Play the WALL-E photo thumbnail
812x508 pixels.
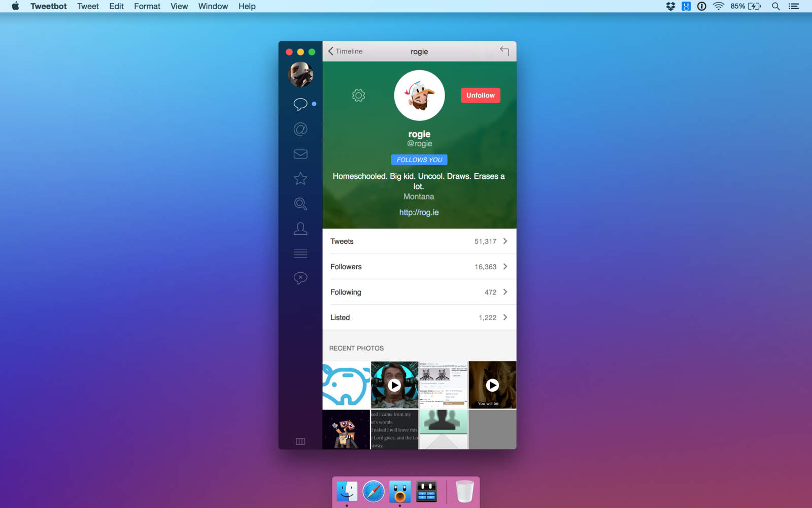pyautogui.click(x=346, y=429)
